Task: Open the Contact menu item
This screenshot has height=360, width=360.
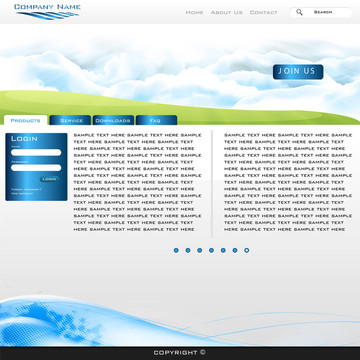Action: tap(264, 12)
